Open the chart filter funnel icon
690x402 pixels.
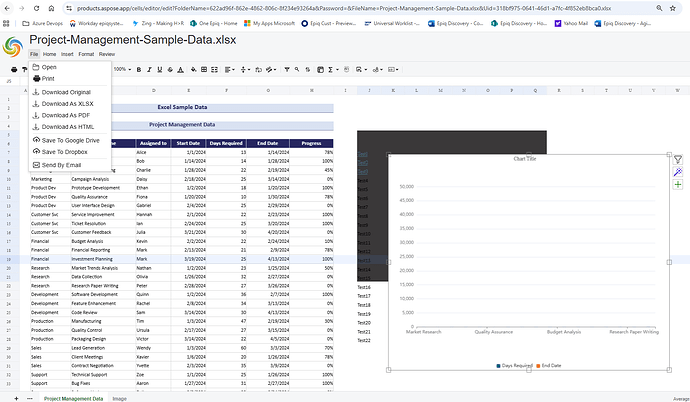pyautogui.click(x=678, y=160)
